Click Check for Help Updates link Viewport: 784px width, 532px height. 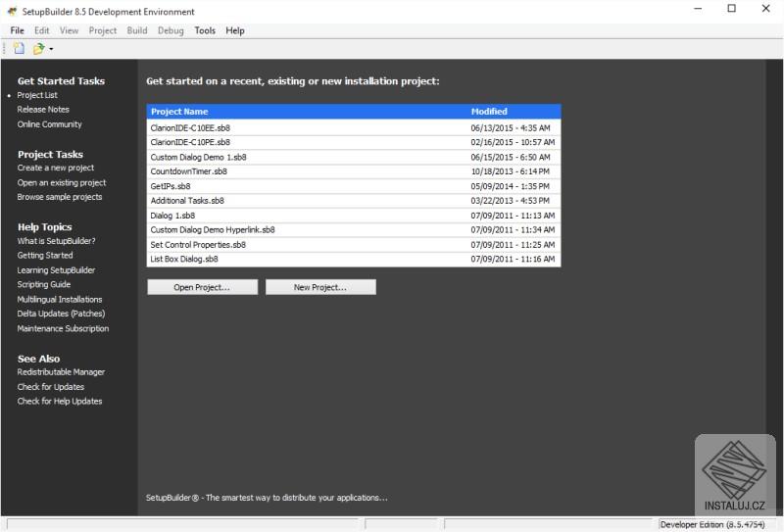pos(60,402)
